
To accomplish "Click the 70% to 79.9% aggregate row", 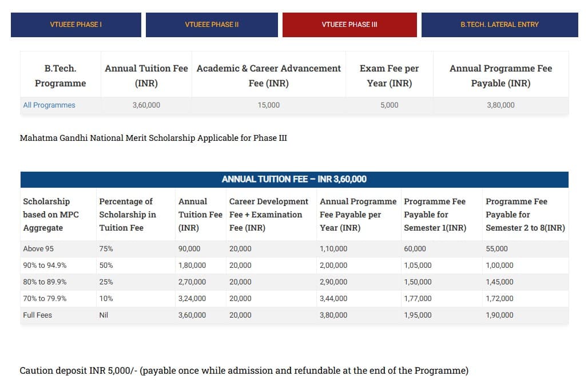I will click(45, 299).
